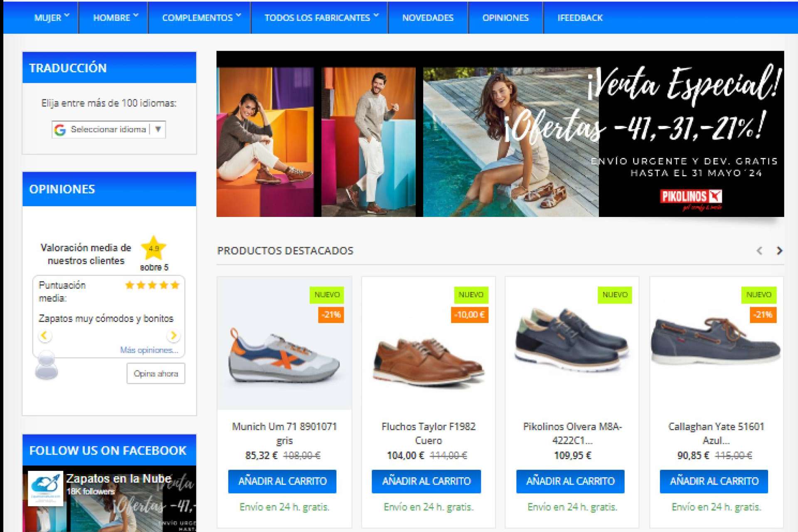Click 'Zapatos muy cómodos y bonitos' review

point(106,318)
